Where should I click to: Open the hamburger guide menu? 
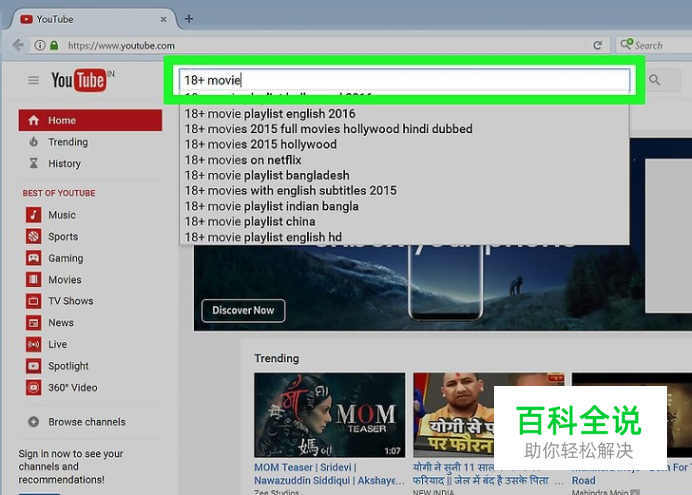point(34,80)
